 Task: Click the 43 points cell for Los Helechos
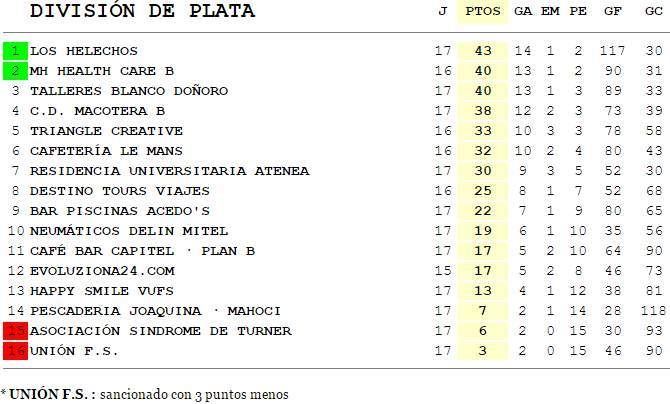tap(484, 51)
